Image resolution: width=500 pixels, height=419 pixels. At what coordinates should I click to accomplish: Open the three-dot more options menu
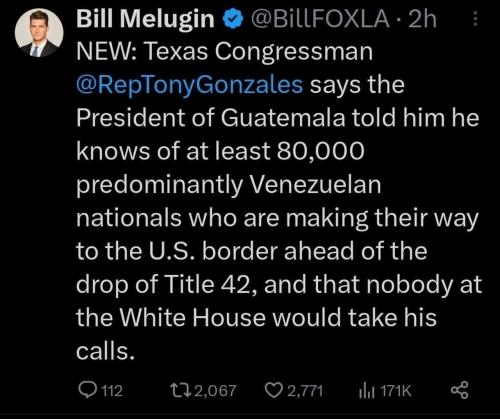476,19
